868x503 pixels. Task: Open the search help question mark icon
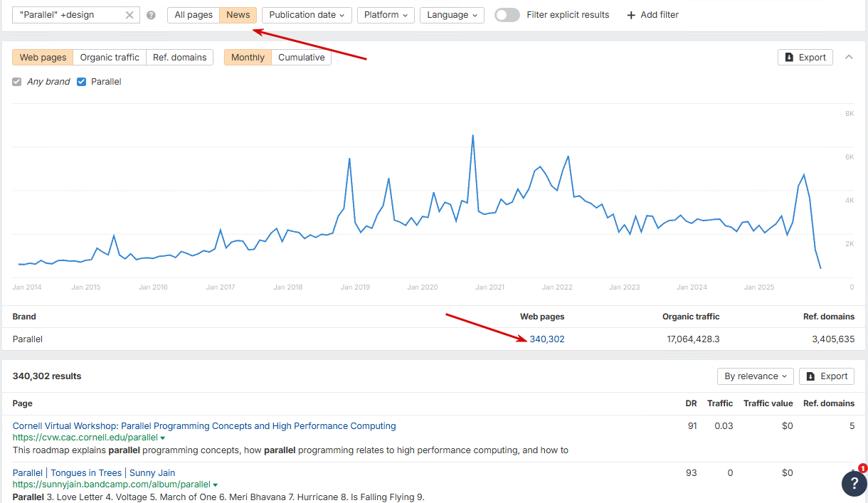coord(151,15)
